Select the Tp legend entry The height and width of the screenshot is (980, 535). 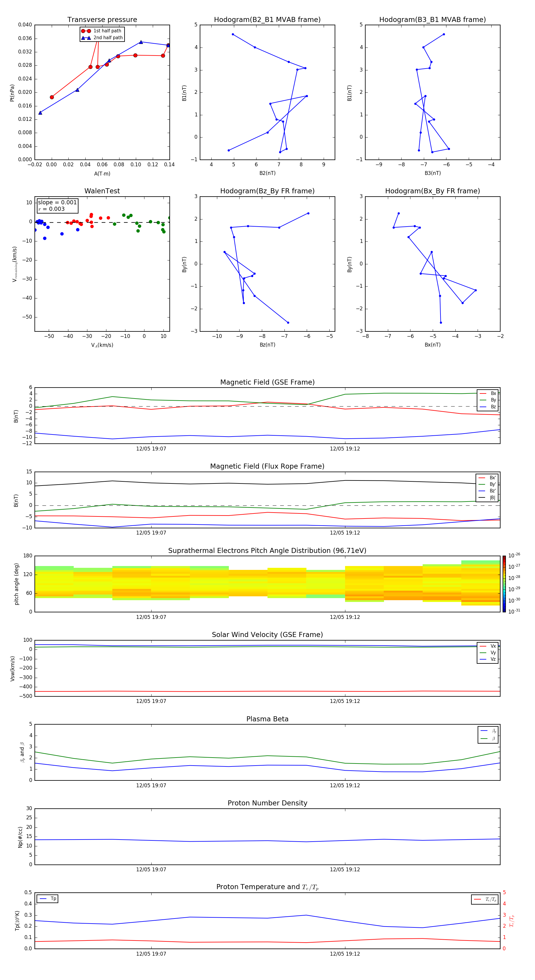(x=48, y=899)
